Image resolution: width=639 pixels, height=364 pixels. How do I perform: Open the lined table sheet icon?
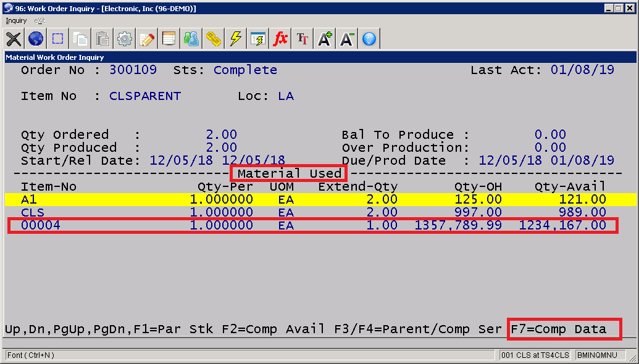pyautogui.click(x=169, y=39)
